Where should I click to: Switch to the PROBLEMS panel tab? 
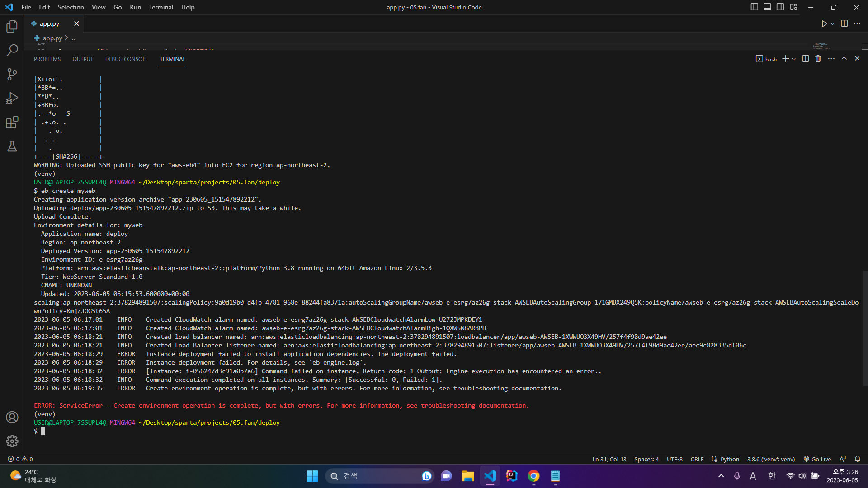coord(47,59)
